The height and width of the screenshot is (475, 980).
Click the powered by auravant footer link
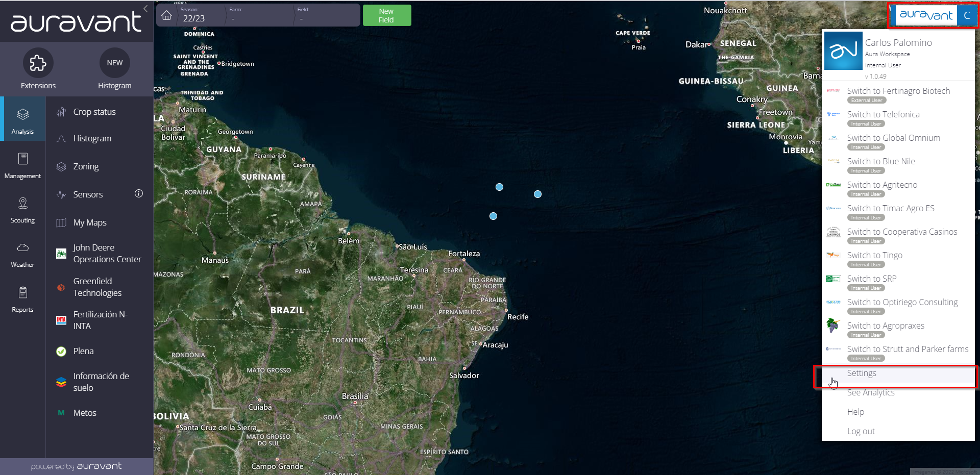[77, 466]
